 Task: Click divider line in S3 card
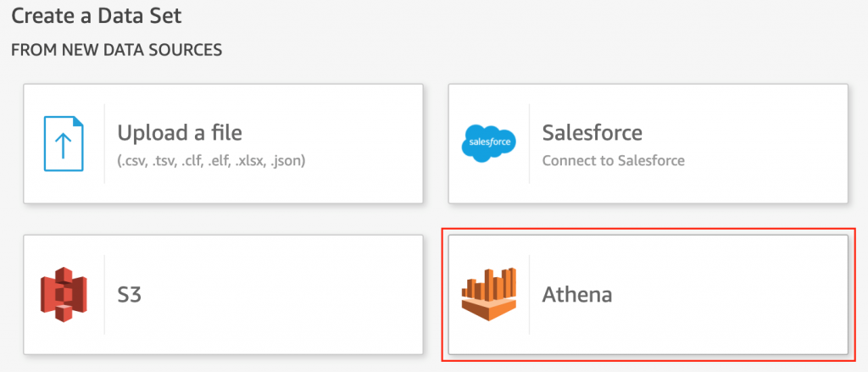(104, 294)
